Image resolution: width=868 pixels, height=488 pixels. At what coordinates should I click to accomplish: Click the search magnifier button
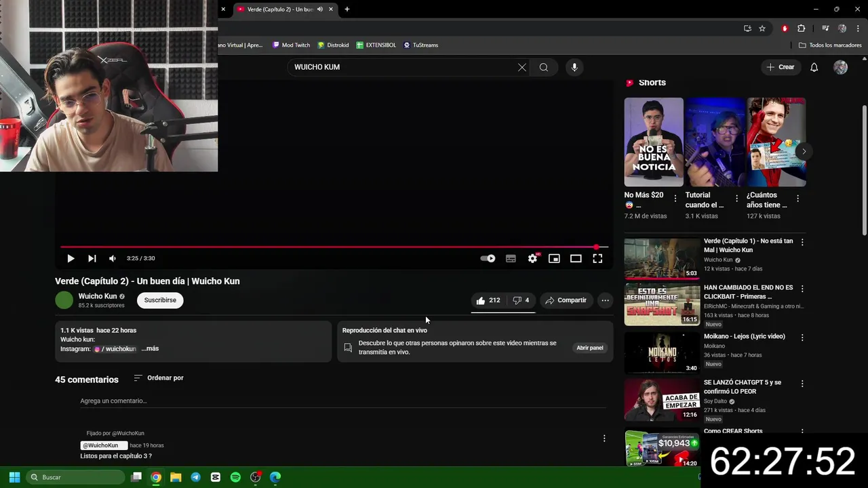point(544,67)
